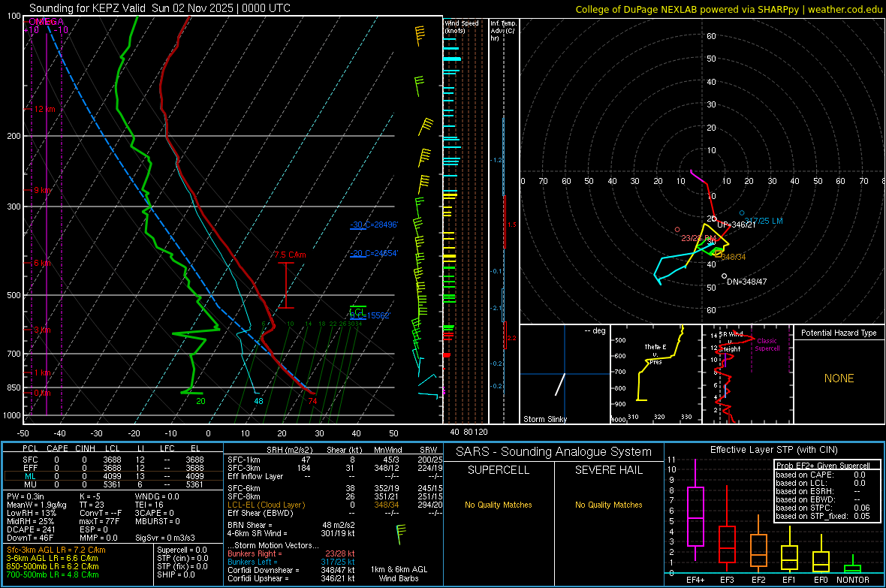Select the SFC row in the parcel table
This screenshot has width=886, height=588.
tap(113, 460)
